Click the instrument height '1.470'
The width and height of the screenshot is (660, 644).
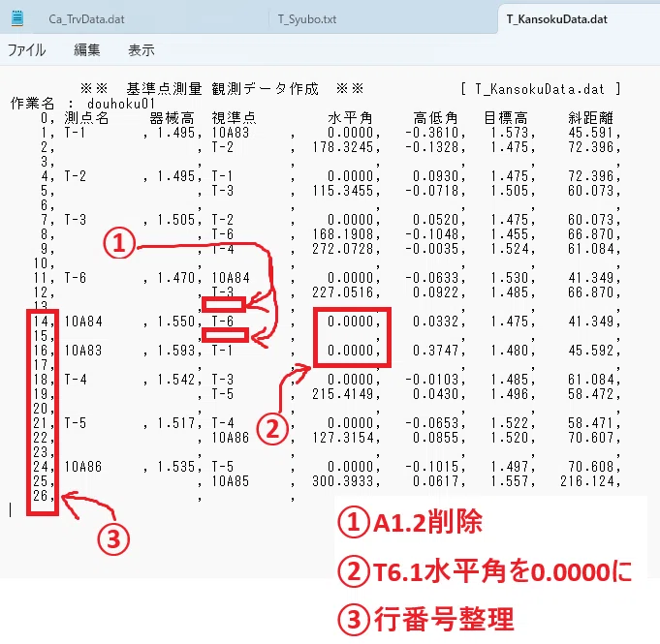click(176, 278)
